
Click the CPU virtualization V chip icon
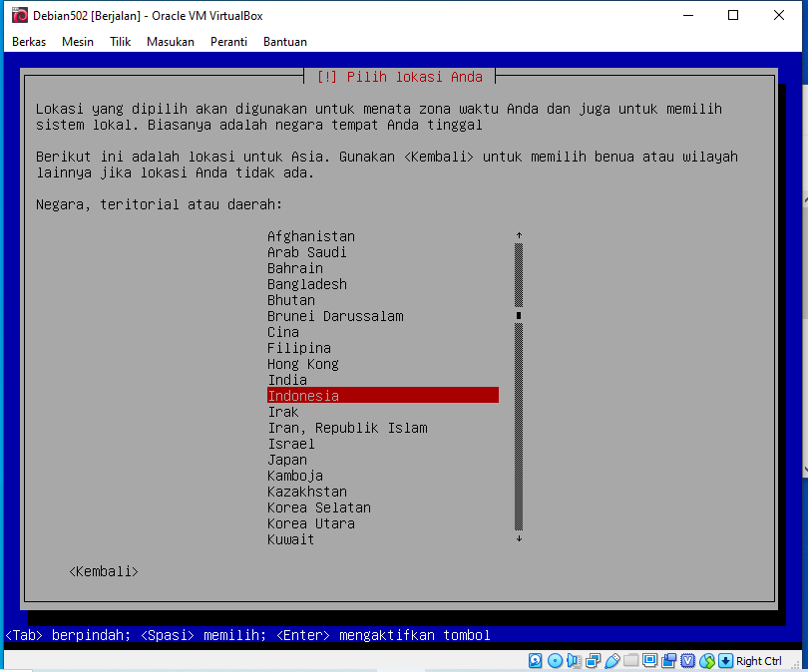click(688, 660)
